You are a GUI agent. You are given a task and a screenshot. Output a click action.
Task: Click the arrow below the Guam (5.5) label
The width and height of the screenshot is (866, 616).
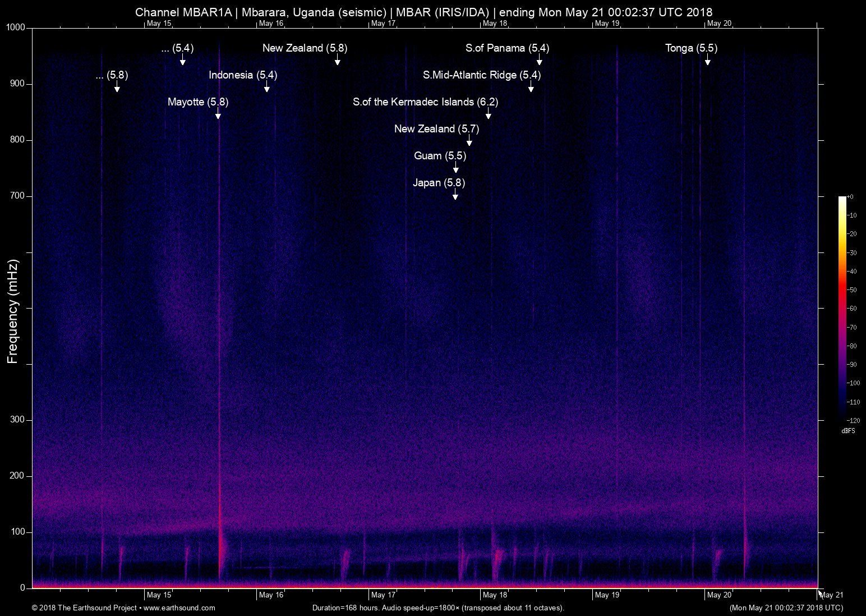[x=456, y=168]
